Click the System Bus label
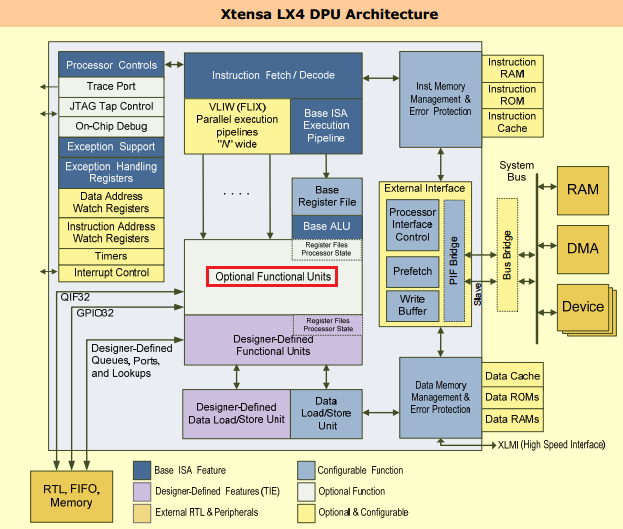This screenshot has width=623, height=529. 517,171
